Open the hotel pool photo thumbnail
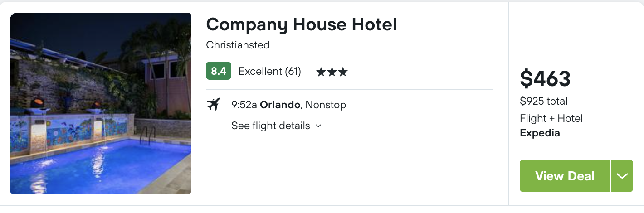644x213 pixels. coord(101,103)
